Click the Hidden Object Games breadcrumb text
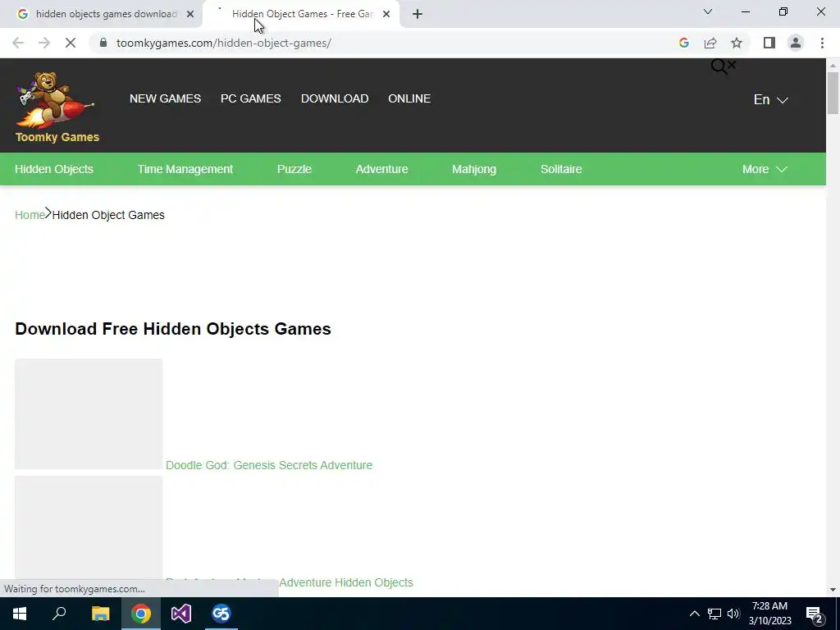840x630 pixels. click(108, 215)
